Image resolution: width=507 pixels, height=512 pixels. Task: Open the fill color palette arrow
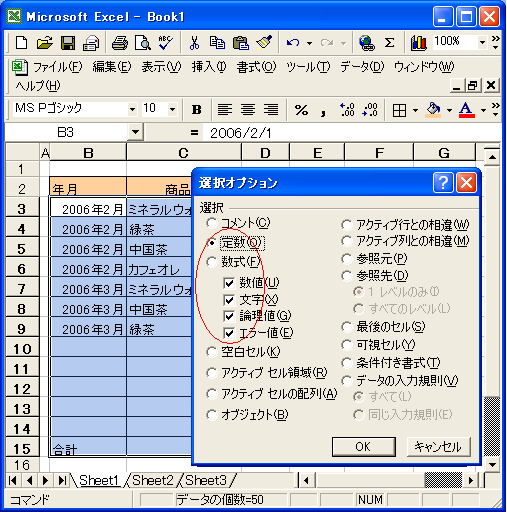tap(449, 110)
